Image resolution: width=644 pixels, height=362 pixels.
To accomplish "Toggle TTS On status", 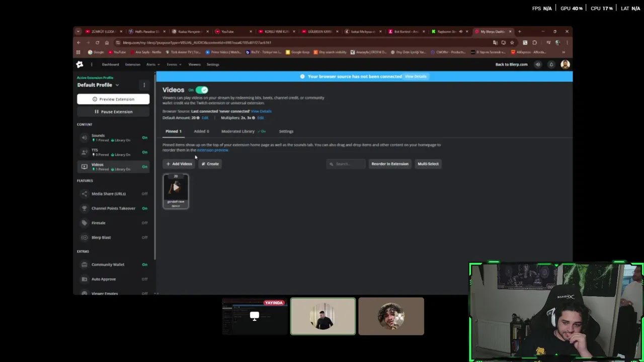I will [x=144, y=152].
